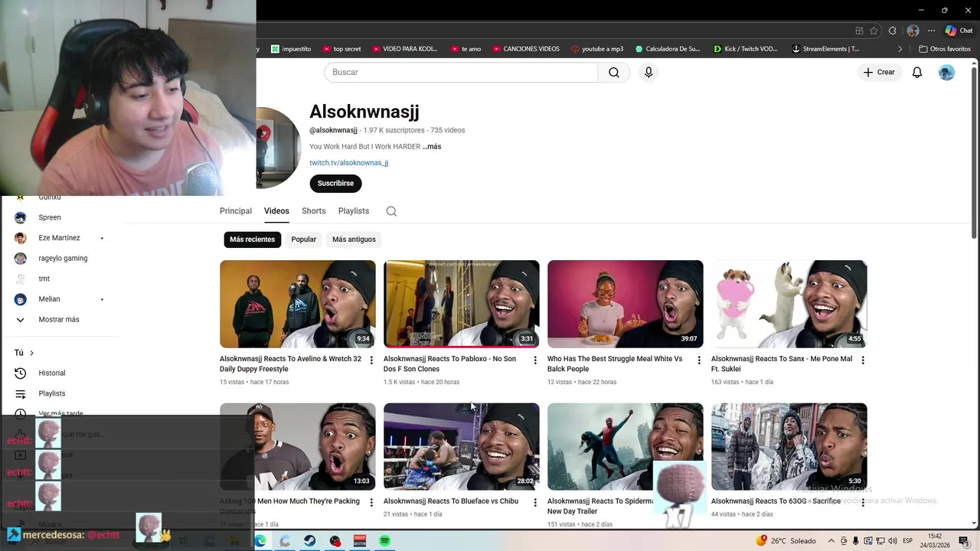Play the Spiderman New Day Trailer thumbnail

pos(626,447)
